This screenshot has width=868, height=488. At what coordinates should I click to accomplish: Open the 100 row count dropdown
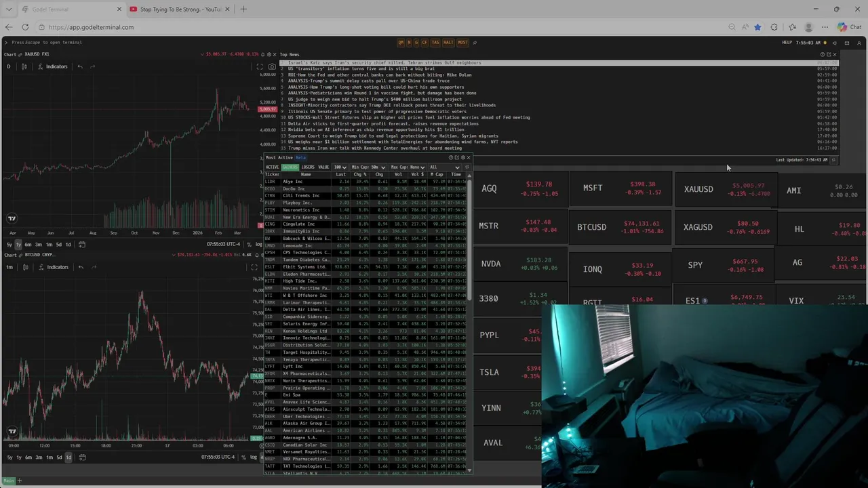tap(340, 167)
